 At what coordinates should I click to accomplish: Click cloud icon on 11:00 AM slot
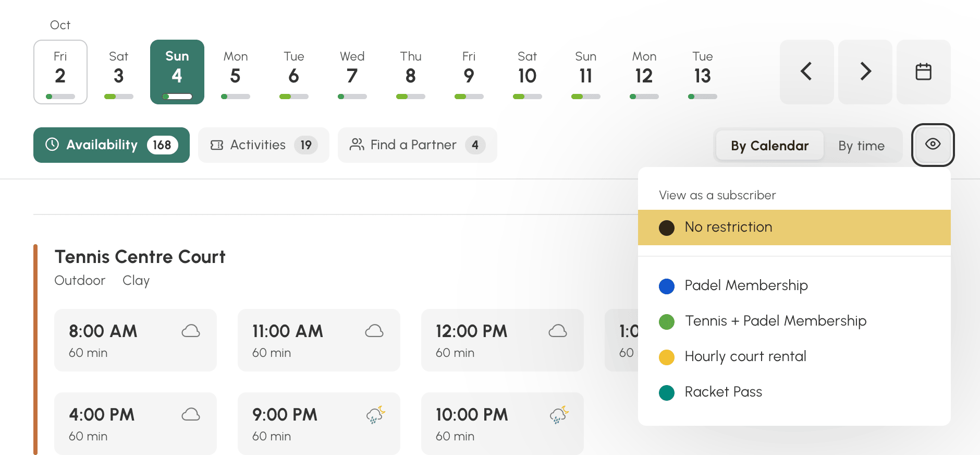click(374, 331)
